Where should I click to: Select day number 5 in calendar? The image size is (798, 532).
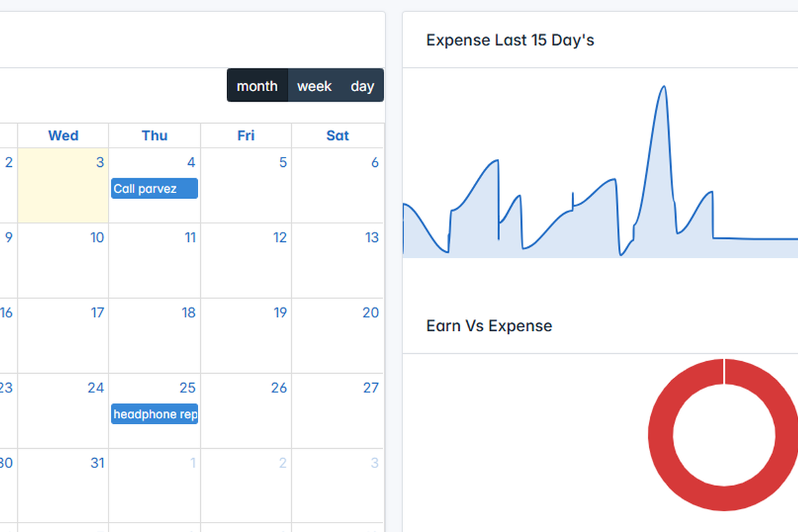click(x=283, y=162)
